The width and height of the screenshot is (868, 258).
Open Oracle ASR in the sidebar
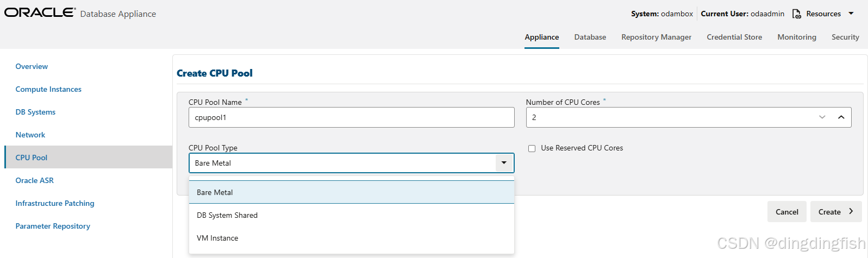[35, 180]
